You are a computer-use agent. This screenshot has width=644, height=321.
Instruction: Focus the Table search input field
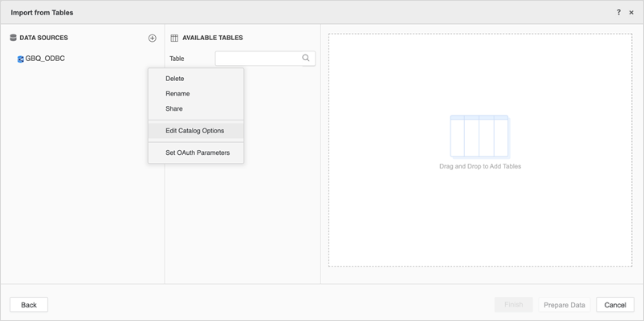[258, 59]
